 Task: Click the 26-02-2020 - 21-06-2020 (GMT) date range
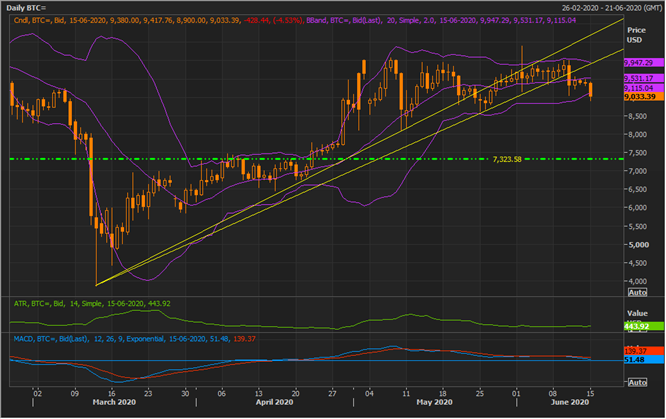(x=612, y=8)
